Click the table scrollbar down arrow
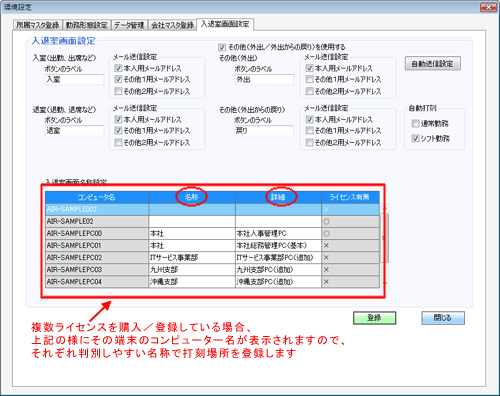The image size is (500, 396). (385, 283)
